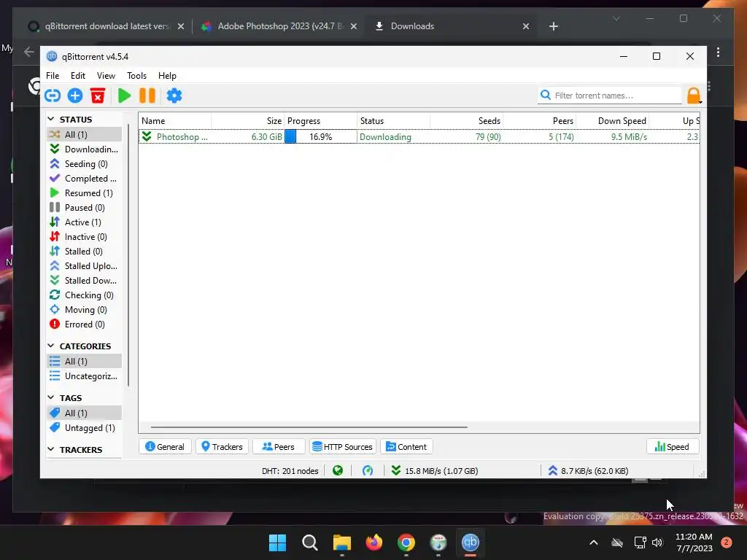Image resolution: width=747 pixels, height=560 pixels.
Task: Add torrent link with chain icon
Action: [x=53, y=96]
